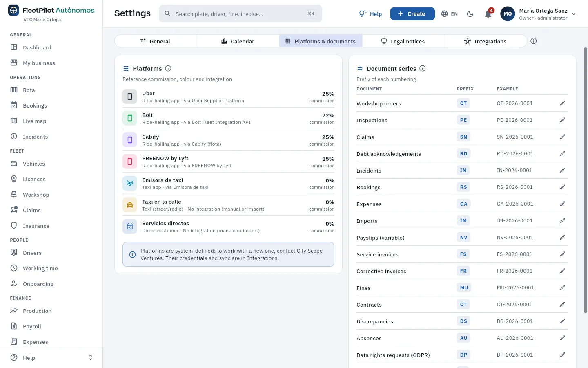Click the FREENOW by Lyft platform row
The height and width of the screenshot is (368, 588).
[x=228, y=162]
